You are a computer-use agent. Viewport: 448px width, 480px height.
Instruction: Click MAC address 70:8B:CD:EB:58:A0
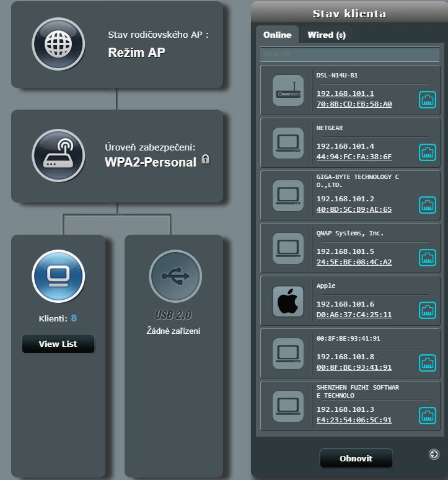tap(354, 104)
